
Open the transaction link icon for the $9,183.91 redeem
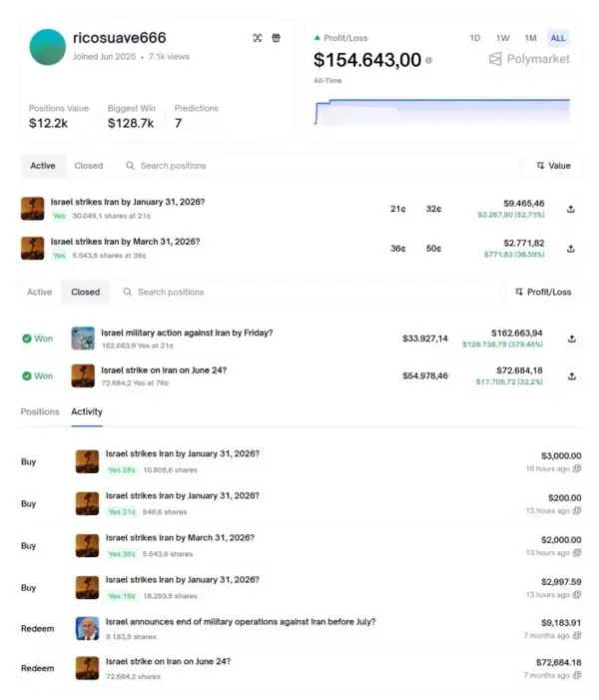(x=577, y=636)
